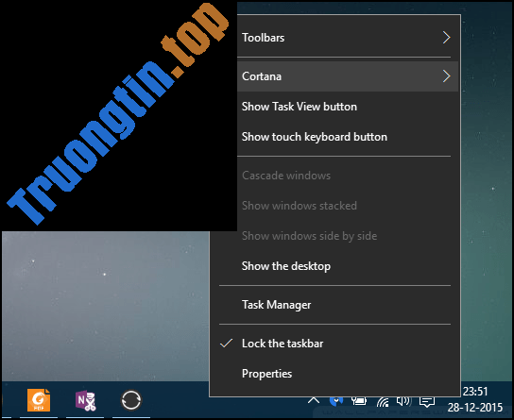The height and width of the screenshot is (420, 514).
Task: Open the Foxit PDF reader taskbar icon
Action: coord(39,399)
